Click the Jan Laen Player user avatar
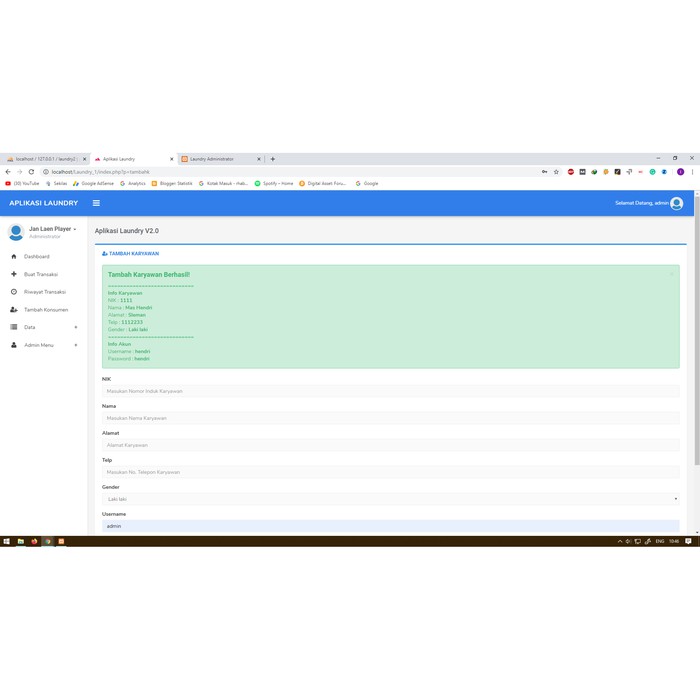Screen dimensions: 700x700 click(x=16, y=232)
